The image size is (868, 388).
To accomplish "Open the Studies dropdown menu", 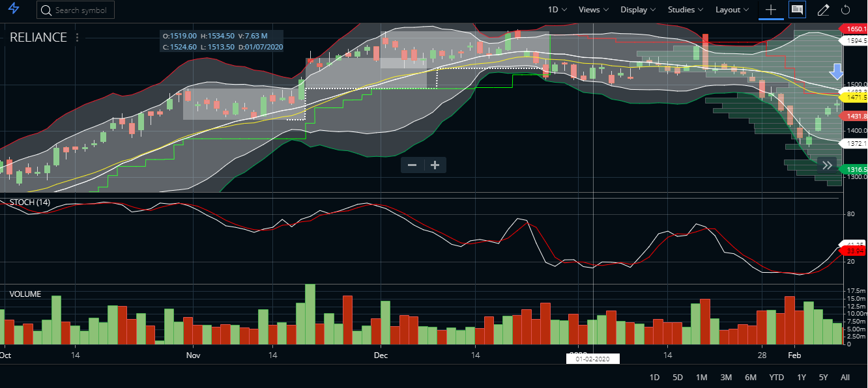I will (686, 10).
